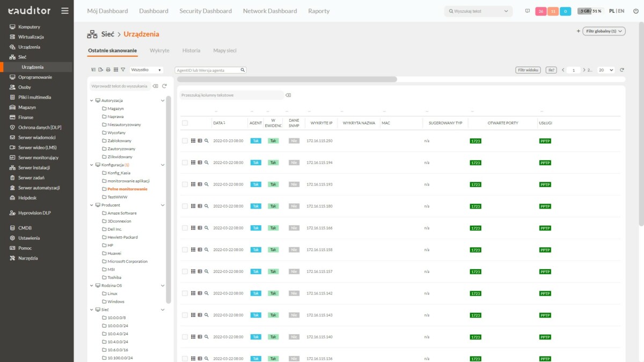The height and width of the screenshot is (362, 644).
Task: Click the grid view icon in the toolbar
Action: 115,69
